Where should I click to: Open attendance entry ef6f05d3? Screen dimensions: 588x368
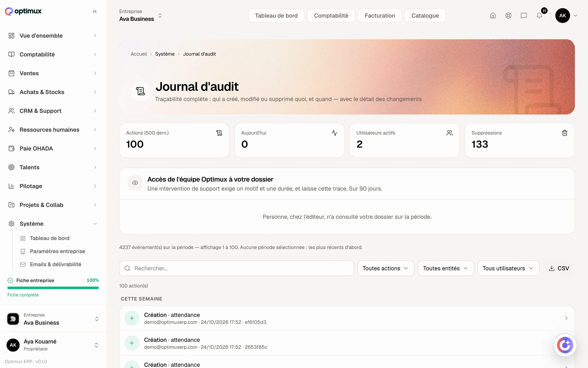click(x=347, y=318)
